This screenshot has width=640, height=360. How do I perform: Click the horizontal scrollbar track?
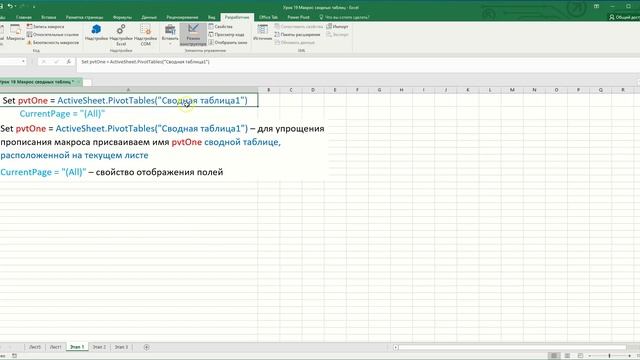(512, 347)
